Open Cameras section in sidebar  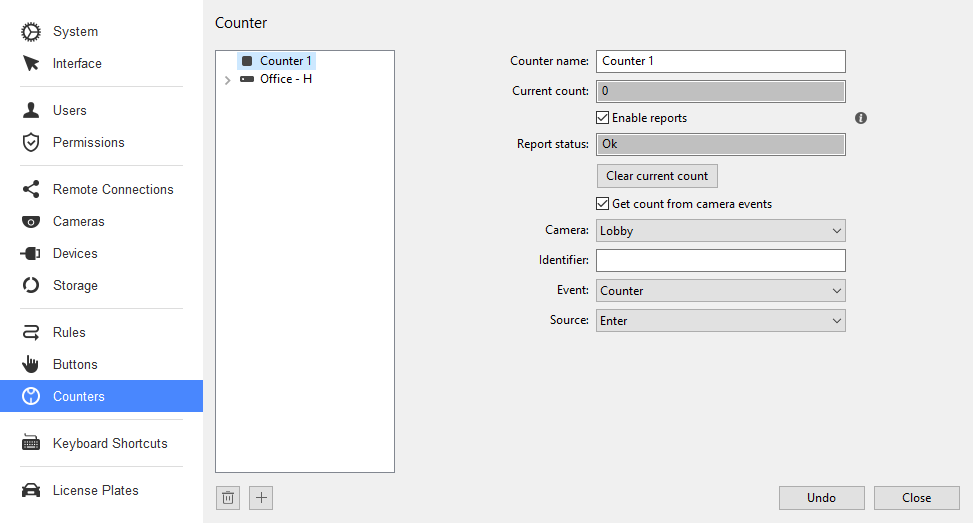78,221
